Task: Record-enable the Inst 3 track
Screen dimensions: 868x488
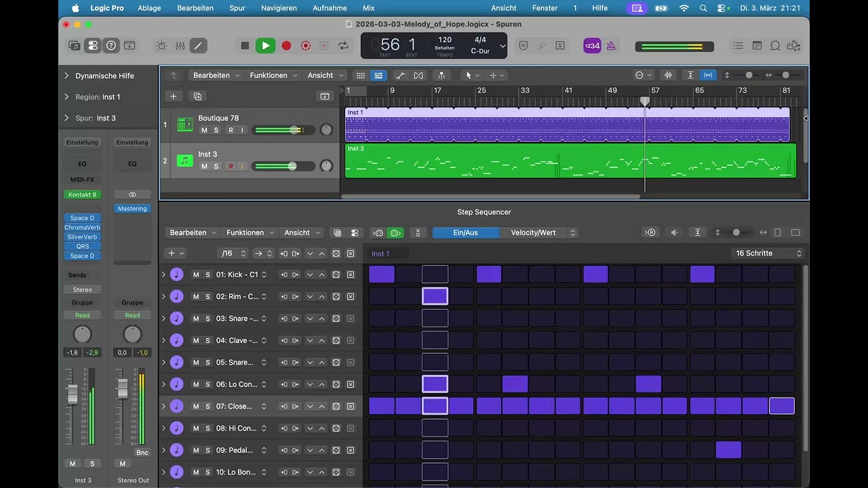Action: [231, 166]
